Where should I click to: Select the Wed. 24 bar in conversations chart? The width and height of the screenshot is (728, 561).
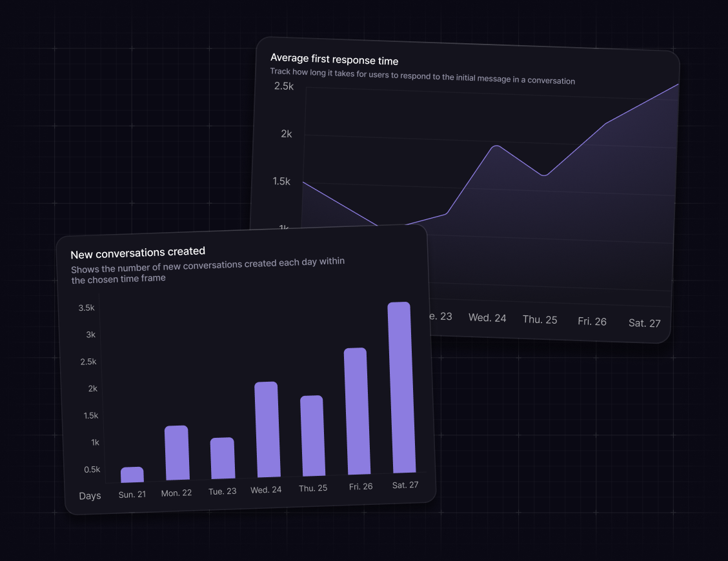[x=267, y=429]
